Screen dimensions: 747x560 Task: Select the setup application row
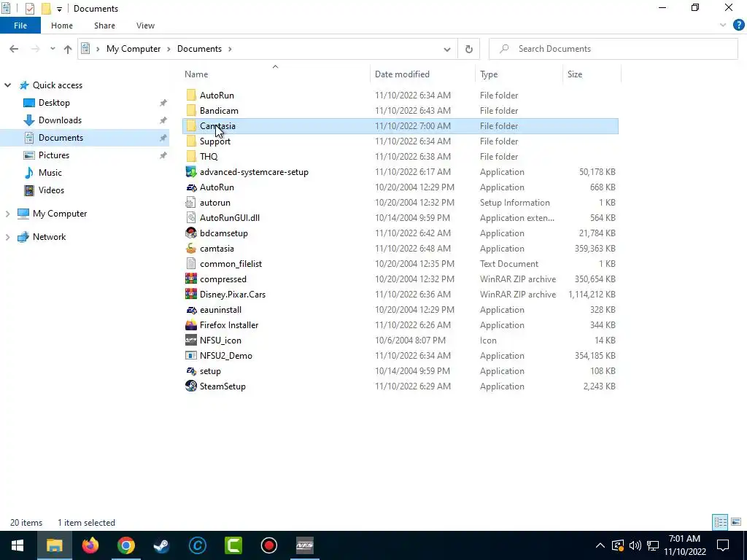(x=400, y=371)
